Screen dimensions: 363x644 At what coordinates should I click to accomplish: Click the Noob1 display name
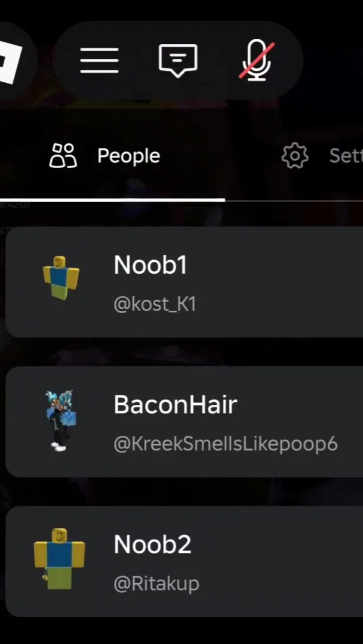click(x=150, y=265)
